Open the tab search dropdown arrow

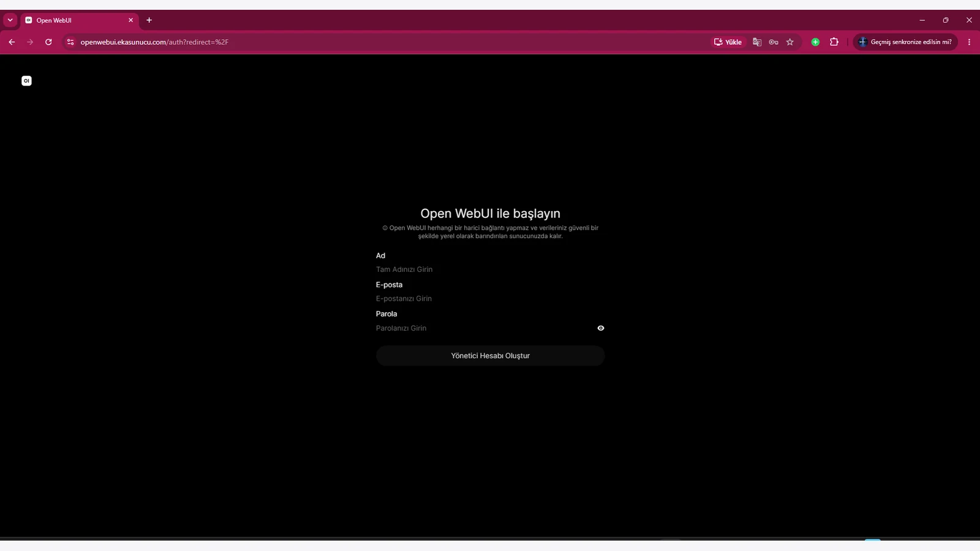[10, 20]
